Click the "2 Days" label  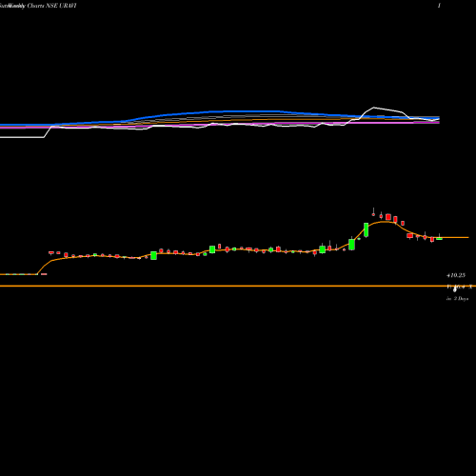tap(461, 299)
